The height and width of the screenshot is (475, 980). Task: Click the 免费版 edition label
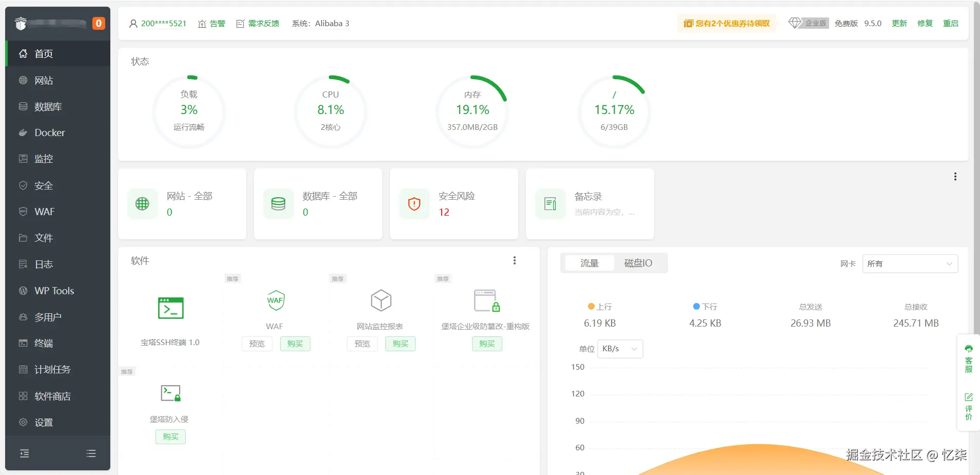pos(846,24)
